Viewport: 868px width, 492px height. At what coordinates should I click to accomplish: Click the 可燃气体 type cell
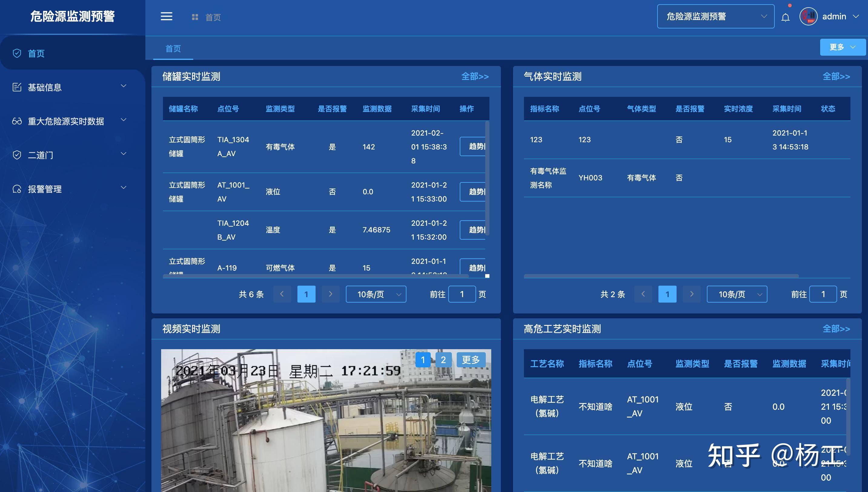pyautogui.click(x=280, y=267)
